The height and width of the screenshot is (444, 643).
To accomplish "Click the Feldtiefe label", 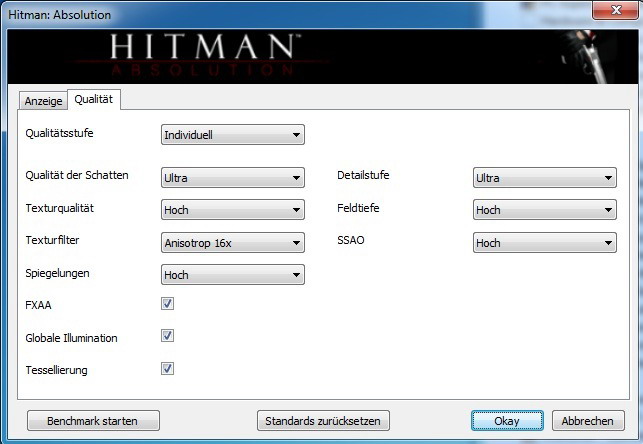I will [x=358, y=208].
